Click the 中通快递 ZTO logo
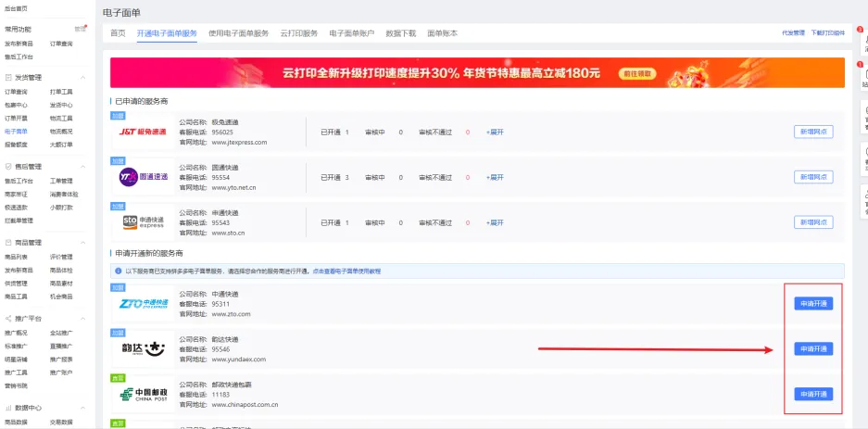 [143, 304]
